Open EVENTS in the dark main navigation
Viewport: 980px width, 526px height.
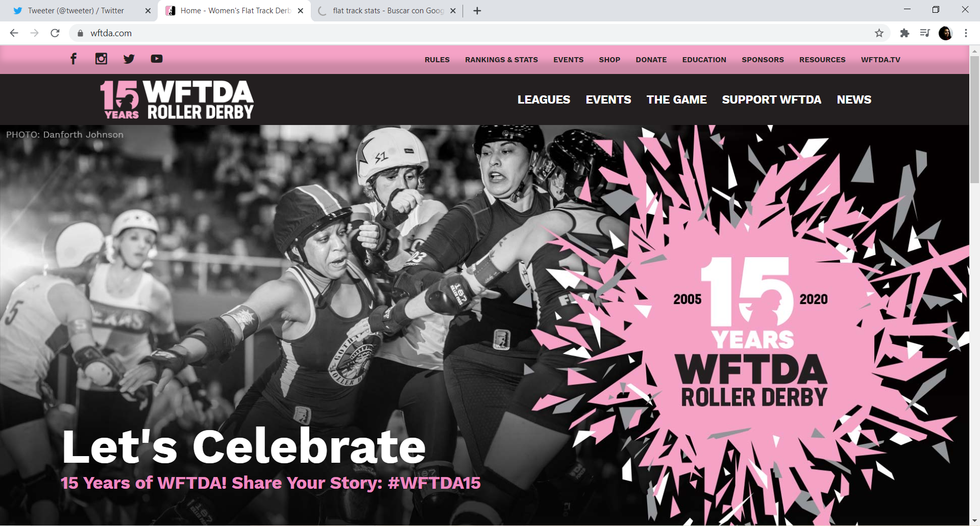[x=608, y=99]
